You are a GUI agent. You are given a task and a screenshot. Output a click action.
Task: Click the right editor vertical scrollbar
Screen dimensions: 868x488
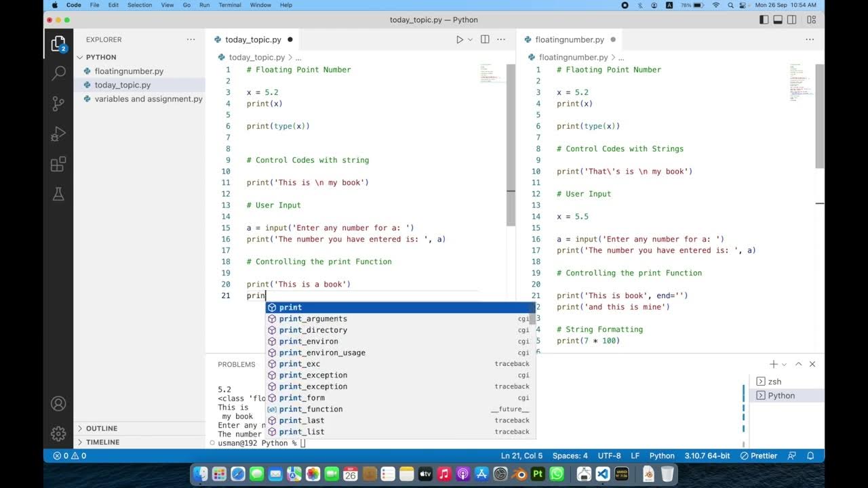(820, 117)
